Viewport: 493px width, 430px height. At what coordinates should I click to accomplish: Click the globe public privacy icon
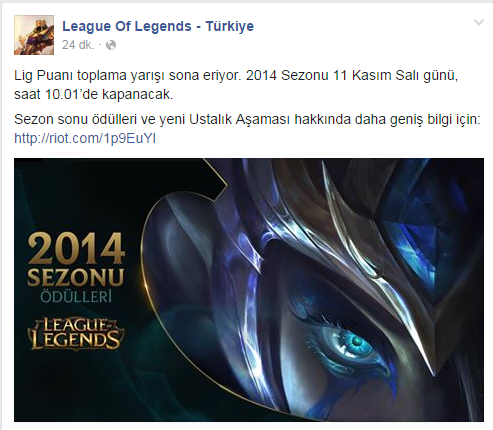[x=111, y=45]
